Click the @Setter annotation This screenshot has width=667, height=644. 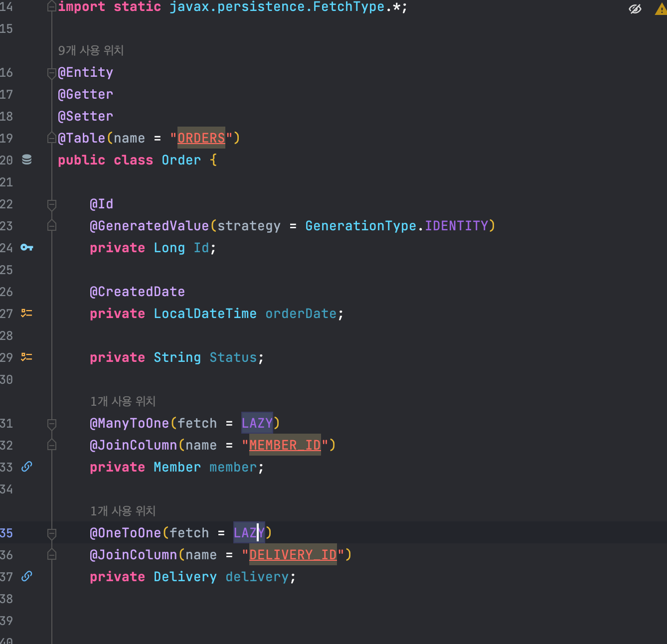click(x=85, y=116)
